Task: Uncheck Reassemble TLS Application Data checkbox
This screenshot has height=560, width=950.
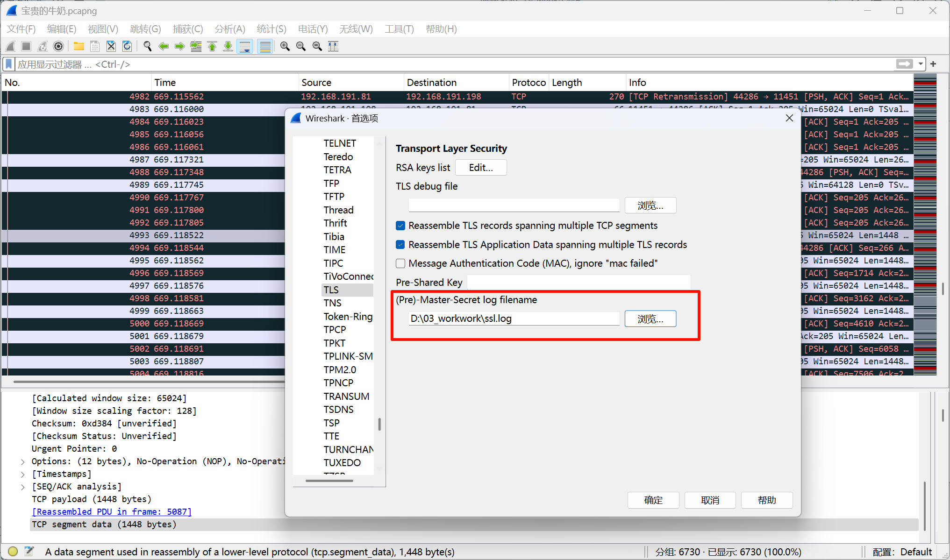Action: (x=400, y=245)
